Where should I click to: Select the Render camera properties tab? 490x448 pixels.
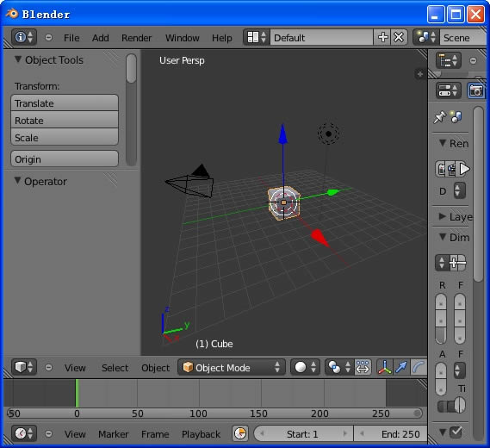[475, 90]
